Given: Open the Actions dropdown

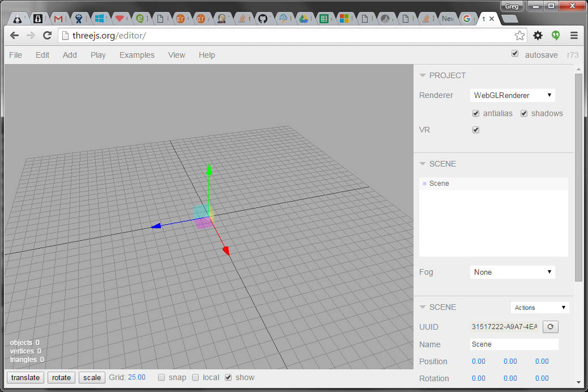Looking at the screenshot, I should (x=540, y=308).
